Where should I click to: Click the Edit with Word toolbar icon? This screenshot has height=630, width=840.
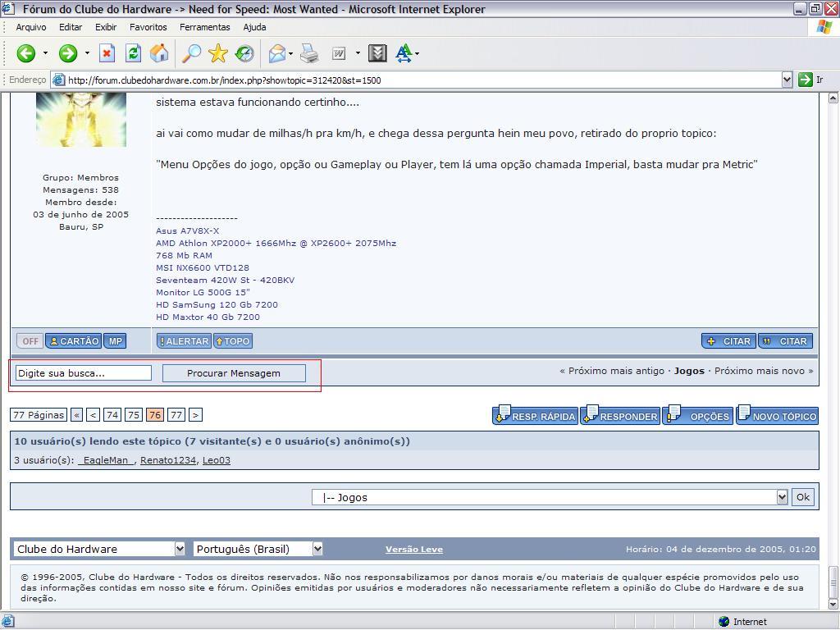click(339, 53)
